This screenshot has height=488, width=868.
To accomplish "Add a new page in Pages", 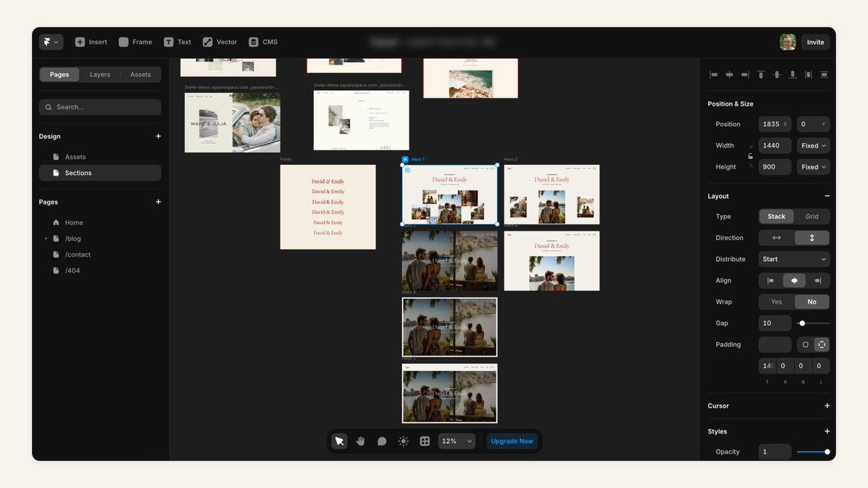I will click(158, 202).
